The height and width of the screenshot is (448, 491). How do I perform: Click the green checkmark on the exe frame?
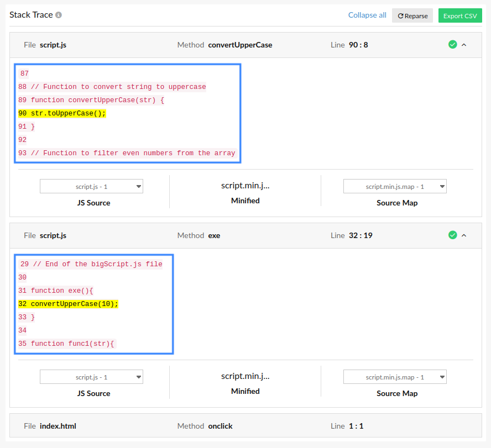(x=453, y=235)
